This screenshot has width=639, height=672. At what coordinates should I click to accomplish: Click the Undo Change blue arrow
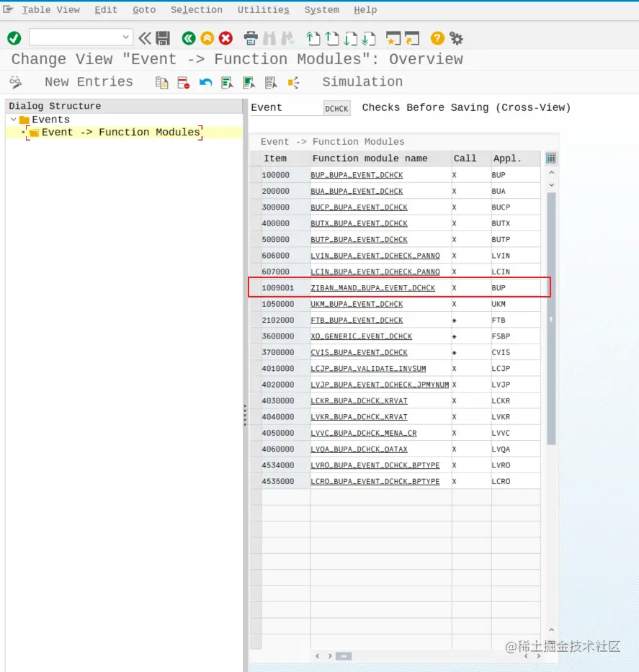click(206, 82)
